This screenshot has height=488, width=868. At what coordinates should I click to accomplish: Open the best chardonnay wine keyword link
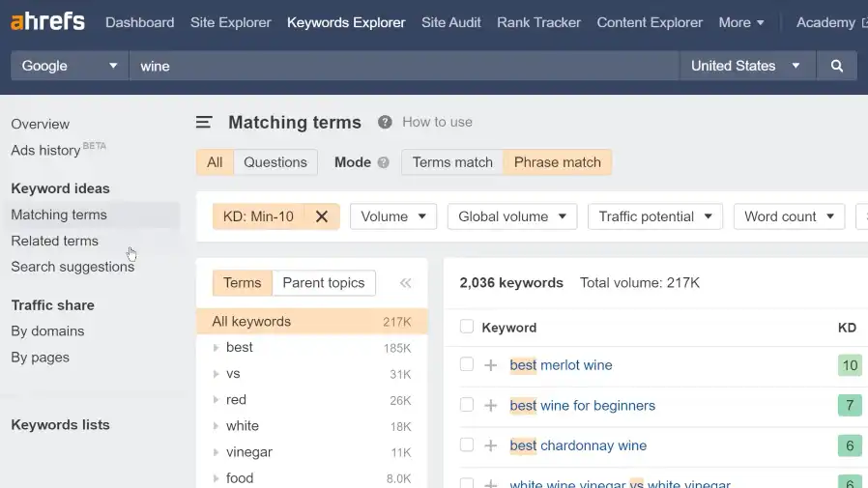point(578,445)
